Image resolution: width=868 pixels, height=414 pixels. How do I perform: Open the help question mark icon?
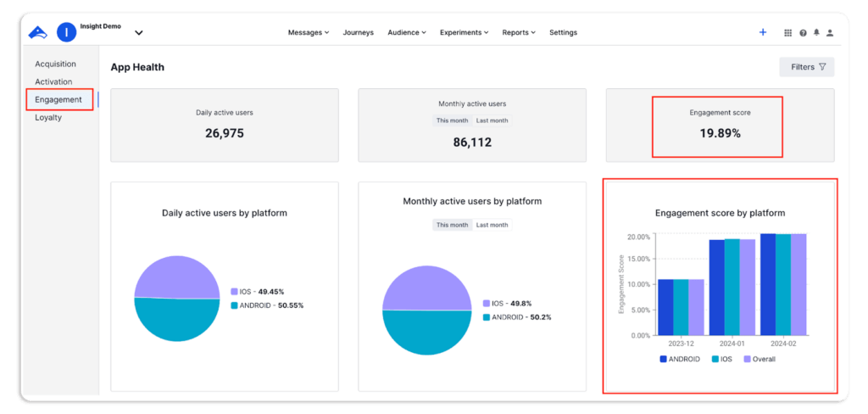click(803, 33)
